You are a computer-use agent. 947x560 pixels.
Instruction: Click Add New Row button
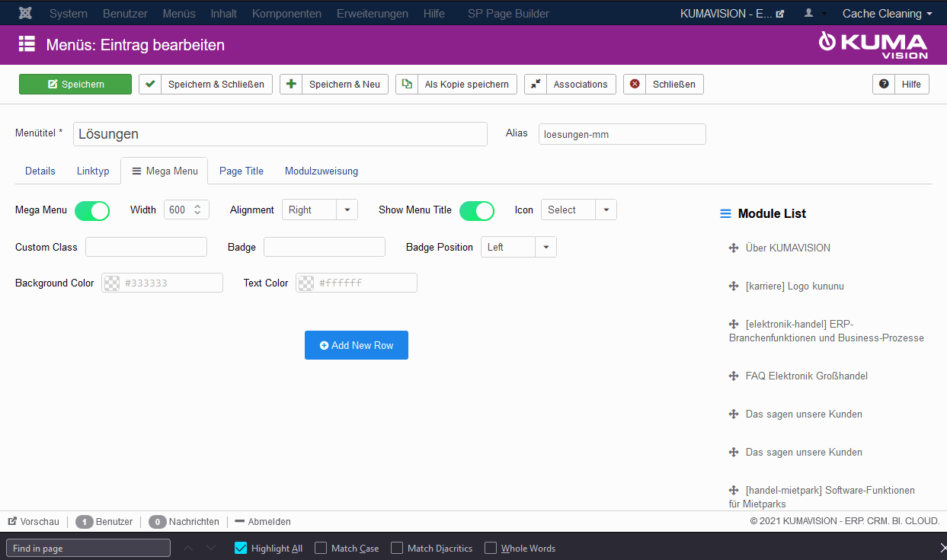tap(357, 345)
